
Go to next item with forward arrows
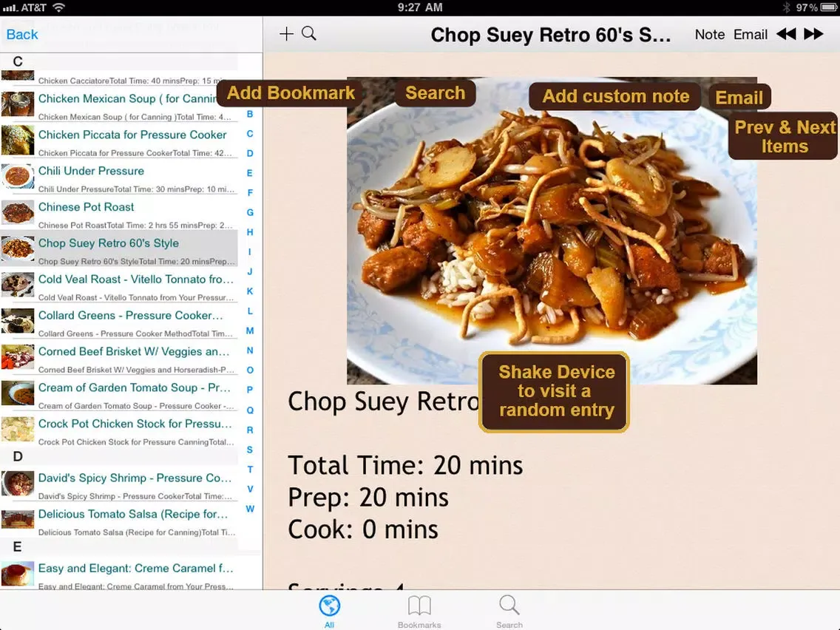click(x=813, y=34)
